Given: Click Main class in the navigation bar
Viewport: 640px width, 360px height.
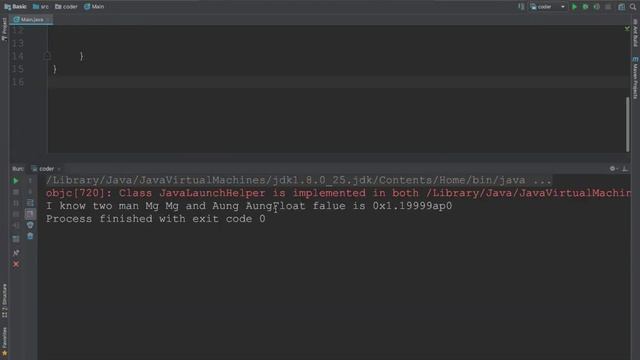Looking at the screenshot, I should click(x=94, y=7).
